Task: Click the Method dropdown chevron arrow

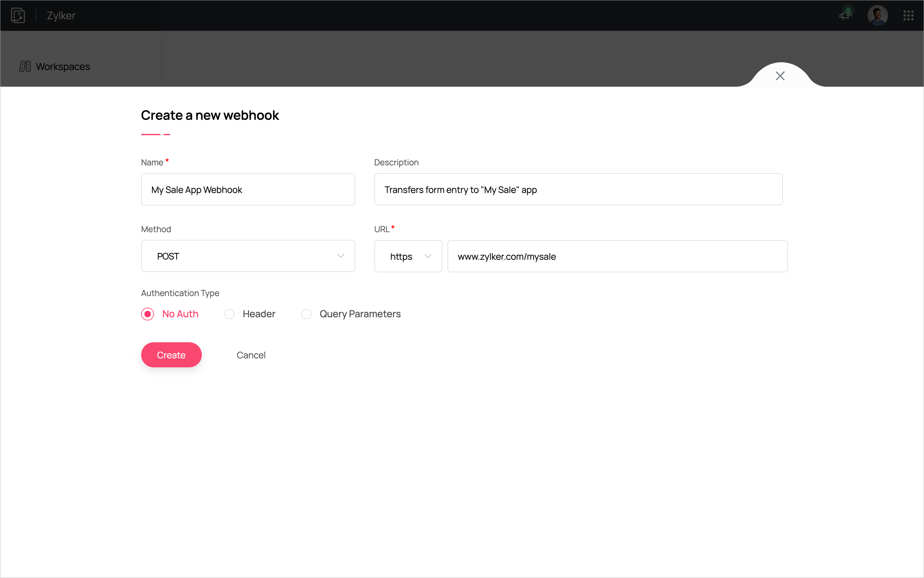Action: (340, 256)
